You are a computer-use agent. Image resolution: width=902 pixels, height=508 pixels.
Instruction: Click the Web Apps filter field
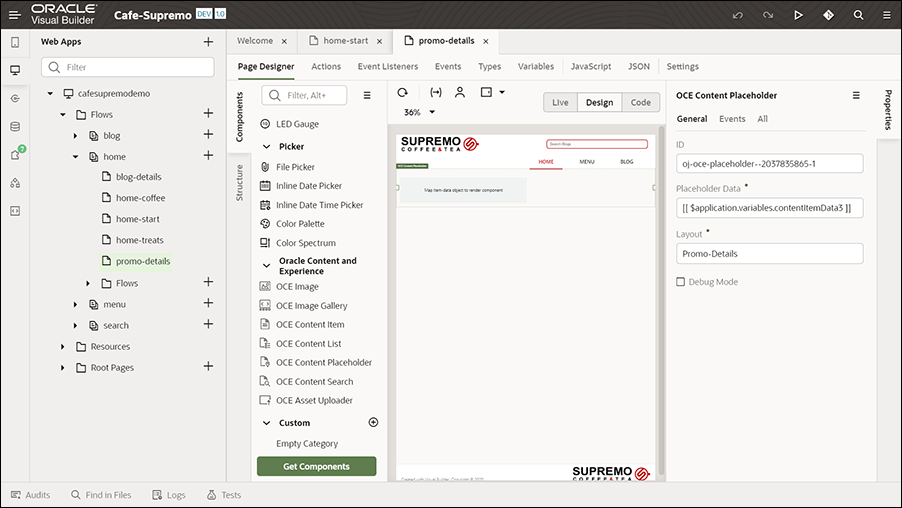click(x=128, y=67)
